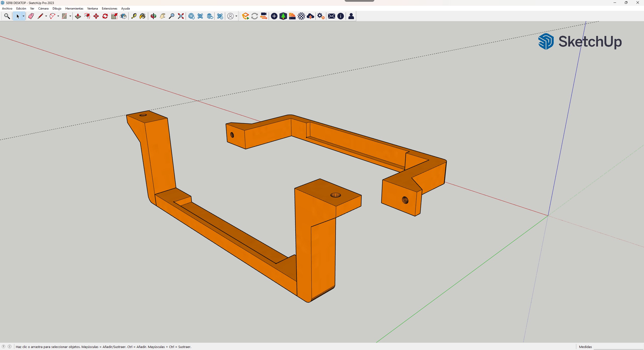Open the Extensiones menu
This screenshot has width=644, height=350.
click(x=109, y=9)
